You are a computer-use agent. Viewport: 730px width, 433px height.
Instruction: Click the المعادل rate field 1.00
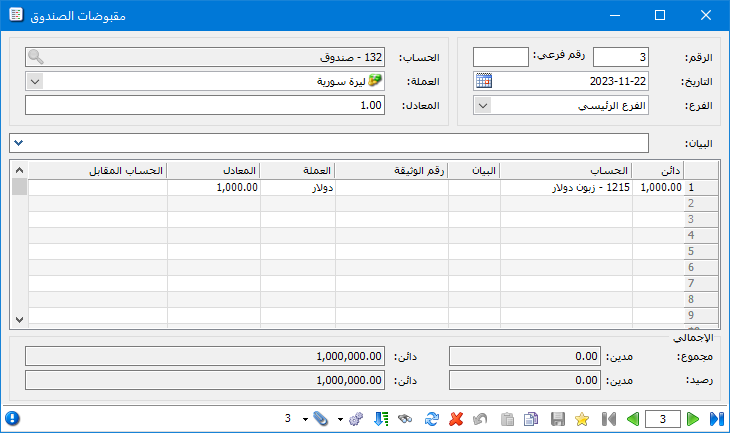[x=205, y=105]
